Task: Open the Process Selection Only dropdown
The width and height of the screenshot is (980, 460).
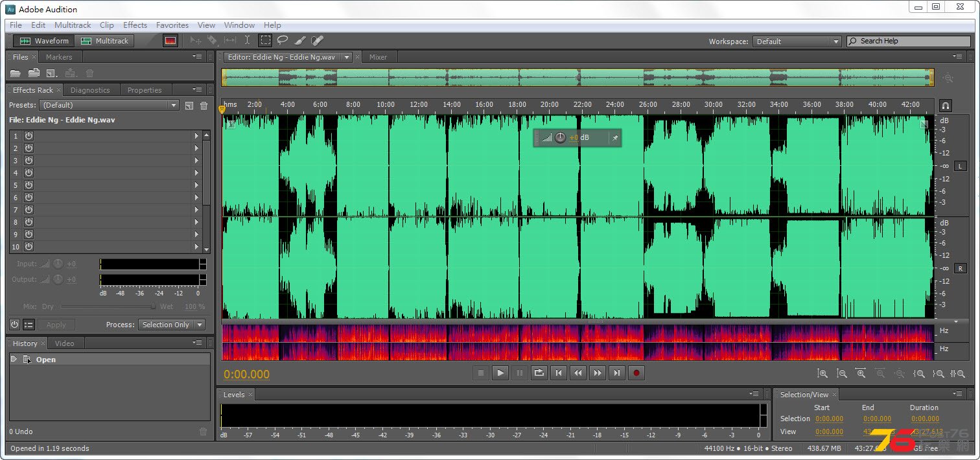Action: [x=171, y=325]
